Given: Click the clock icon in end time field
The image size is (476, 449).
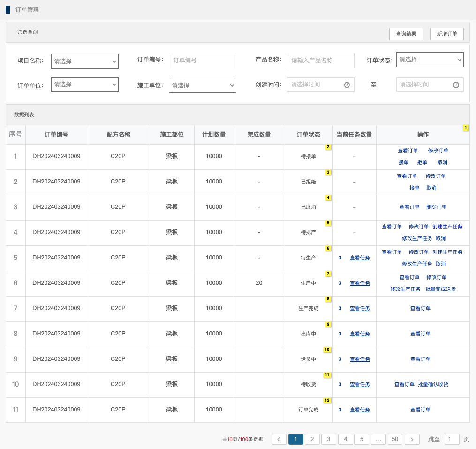Looking at the screenshot, I should click(x=456, y=85).
